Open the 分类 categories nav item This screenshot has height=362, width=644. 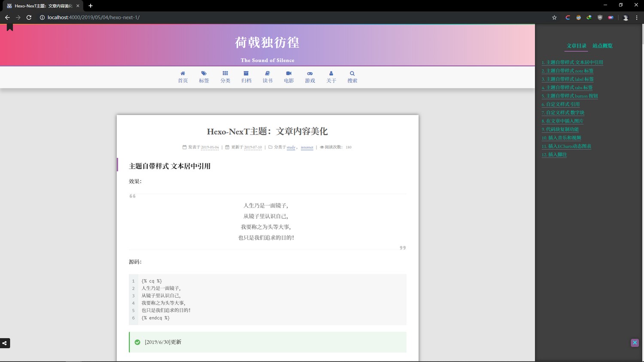pyautogui.click(x=225, y=77)
